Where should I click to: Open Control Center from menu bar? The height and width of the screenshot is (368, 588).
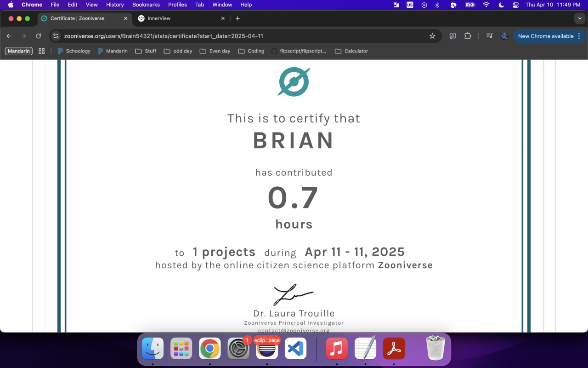point(515,5)
